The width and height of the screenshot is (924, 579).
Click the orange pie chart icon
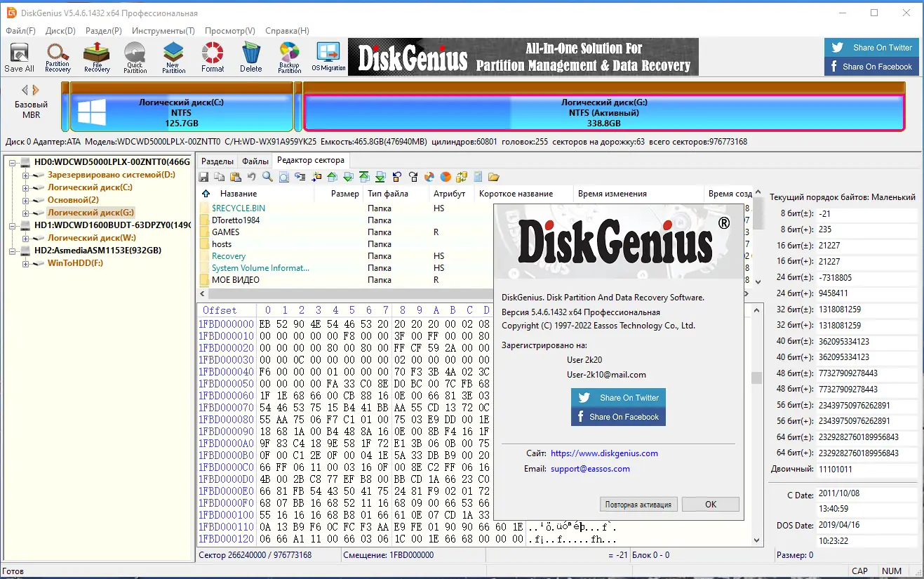tap(446, 177)
